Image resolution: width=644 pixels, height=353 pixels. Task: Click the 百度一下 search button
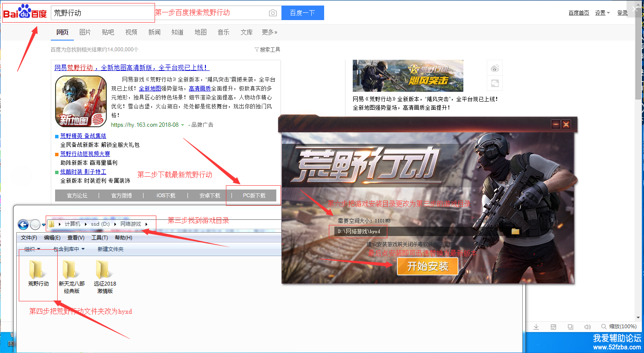302,13
